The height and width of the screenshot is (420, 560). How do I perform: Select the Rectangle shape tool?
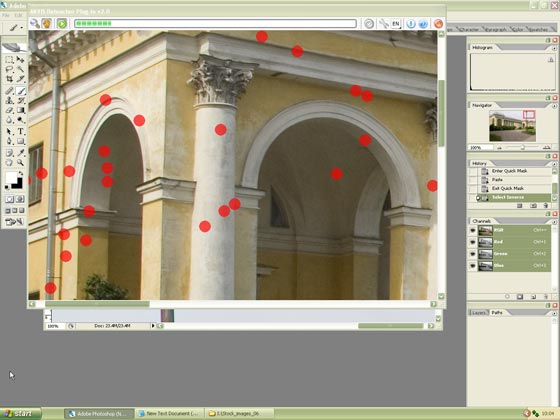click(x=20, y=141)
